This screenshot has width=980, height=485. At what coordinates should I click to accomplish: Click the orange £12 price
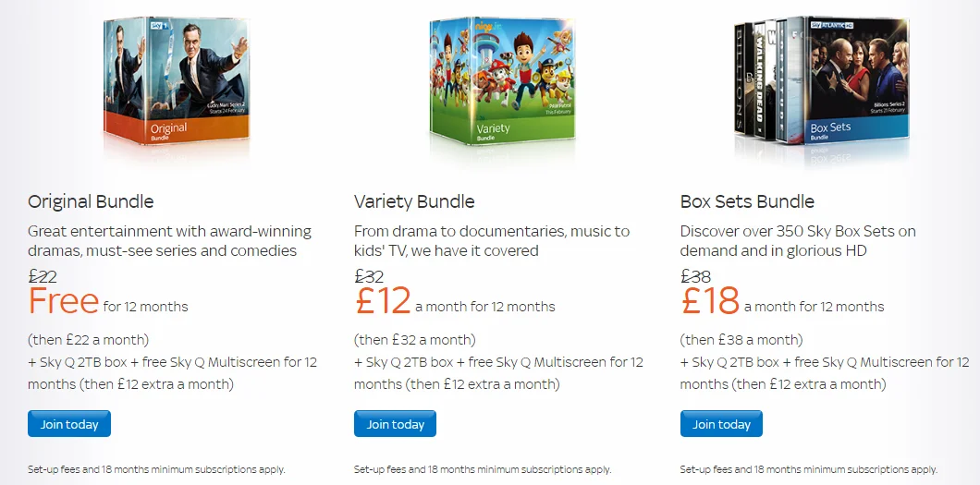(x=383, y=301)
